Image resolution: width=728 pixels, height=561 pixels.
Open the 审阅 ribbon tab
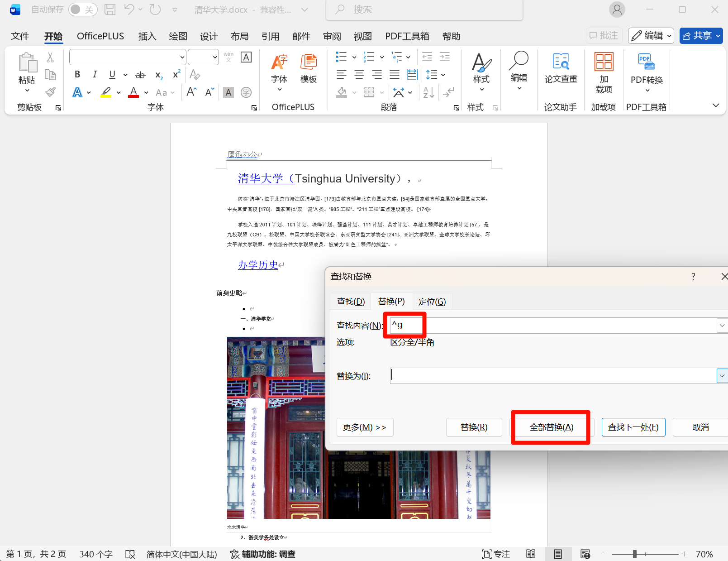click(332, 36)
